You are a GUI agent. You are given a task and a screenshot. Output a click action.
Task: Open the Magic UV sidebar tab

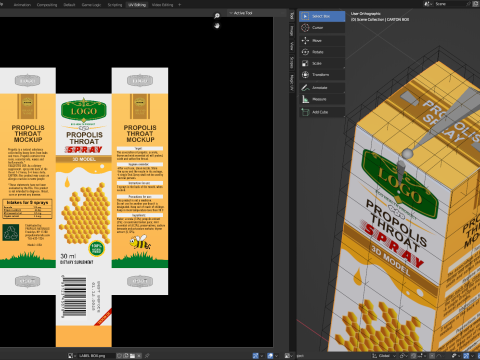(x=292, y=83)
